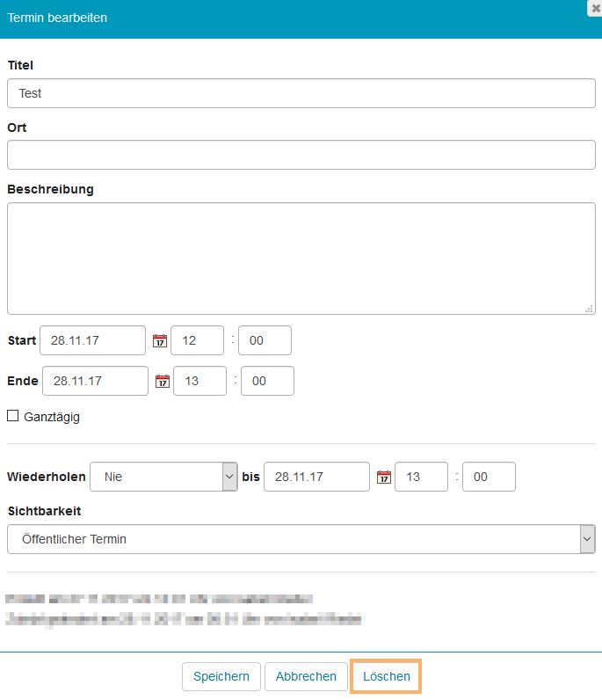Select the Start date field
The width and height of the screenshot is (602, 700).
[92, 340]
